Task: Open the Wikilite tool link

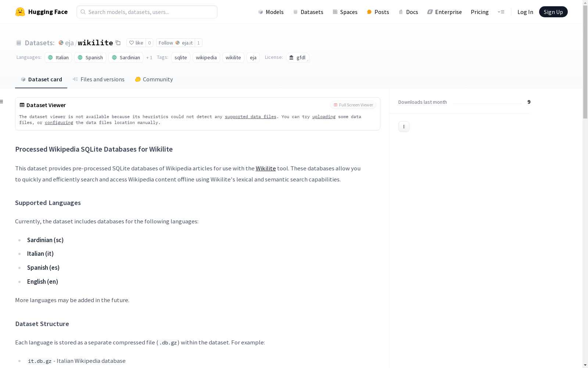Action: tap(266, 168)
